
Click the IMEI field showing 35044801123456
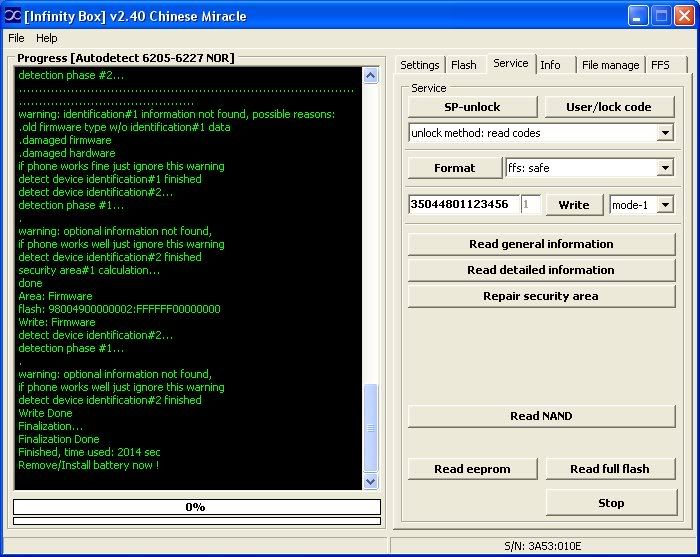tap(463, 204)
